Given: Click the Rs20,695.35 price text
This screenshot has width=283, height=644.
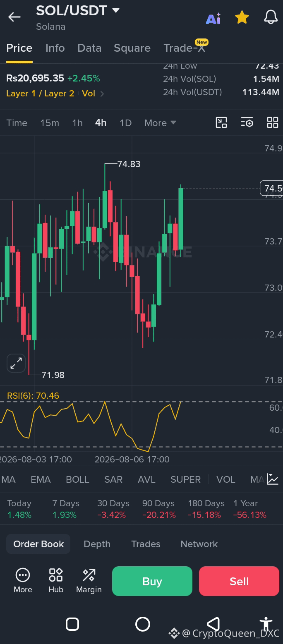Looking at the screenshot, I should (35, 78).
